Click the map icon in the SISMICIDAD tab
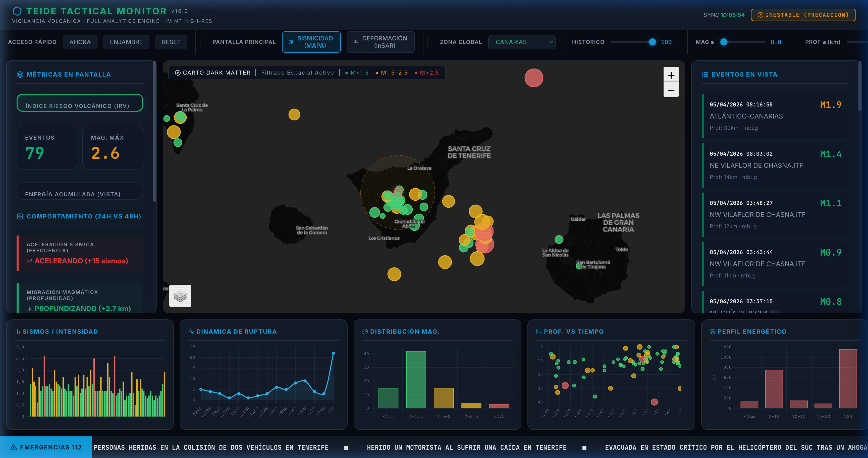Viewport: 868px width, 458px height. click(x=291, y=42)
